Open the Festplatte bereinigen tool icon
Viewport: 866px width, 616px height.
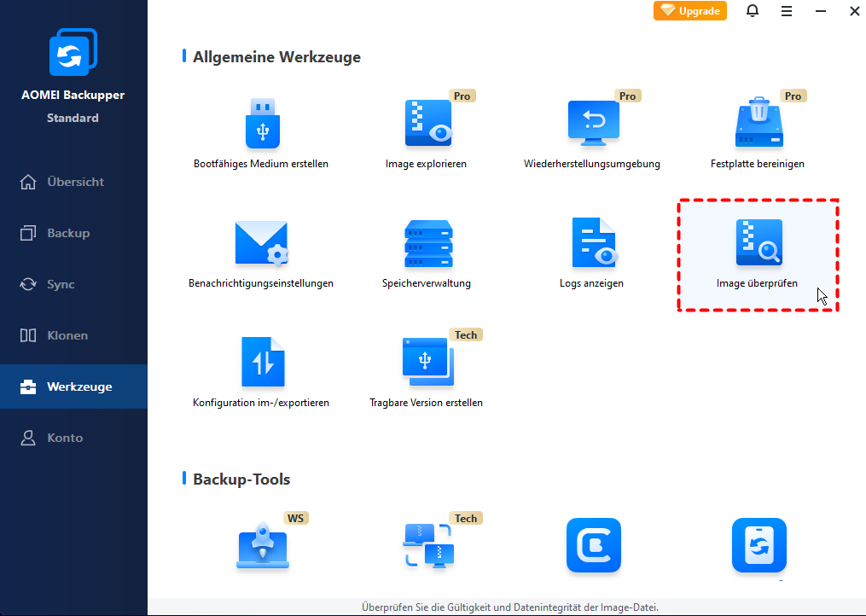[x=758, y=123]
